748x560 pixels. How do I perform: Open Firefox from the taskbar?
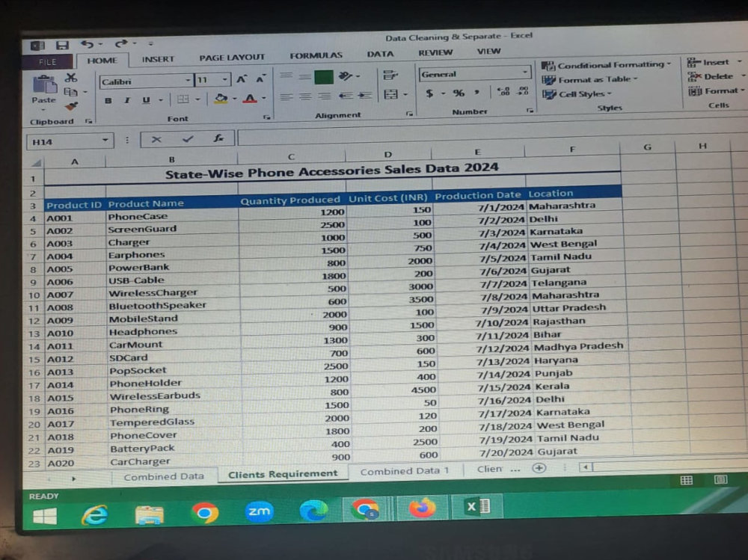coord(422,508)
